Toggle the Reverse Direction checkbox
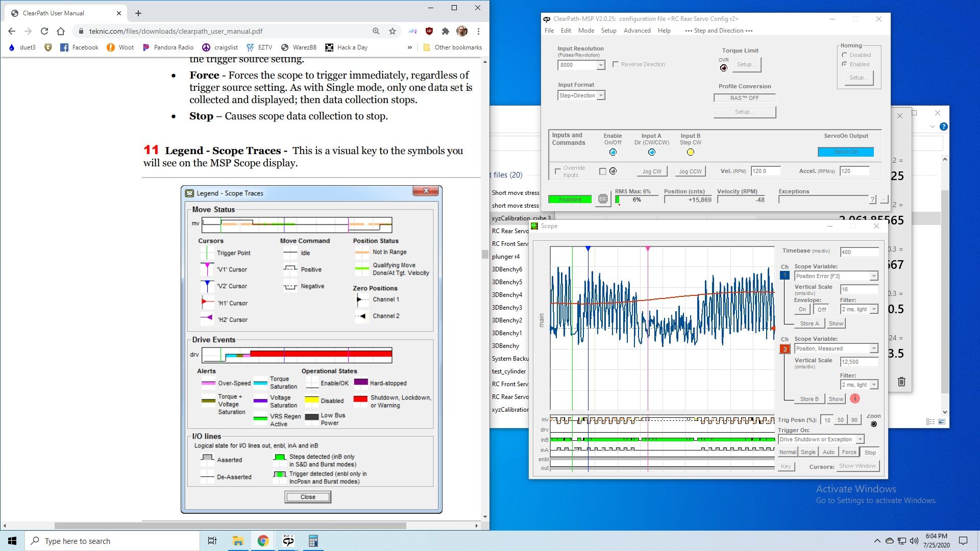 pos(615,64)
